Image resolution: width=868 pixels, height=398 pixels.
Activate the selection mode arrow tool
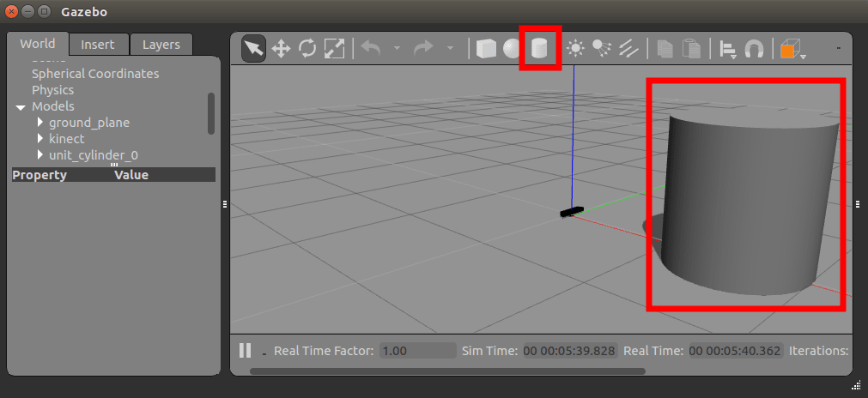point(253,49)
